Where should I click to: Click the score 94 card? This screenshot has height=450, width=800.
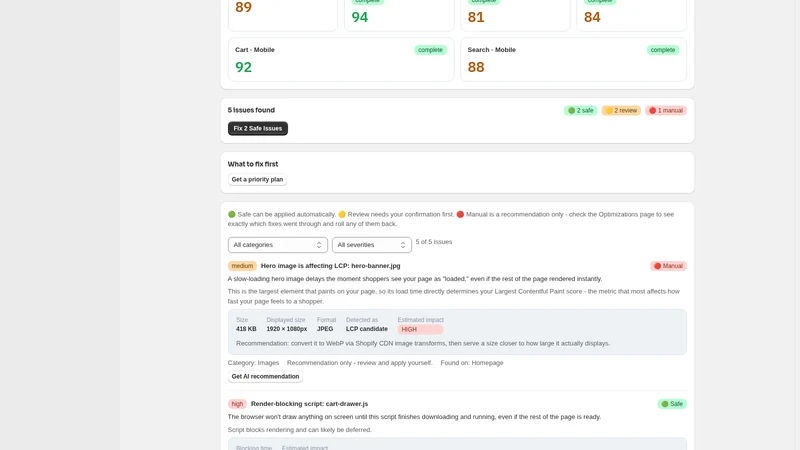(399, 14)
